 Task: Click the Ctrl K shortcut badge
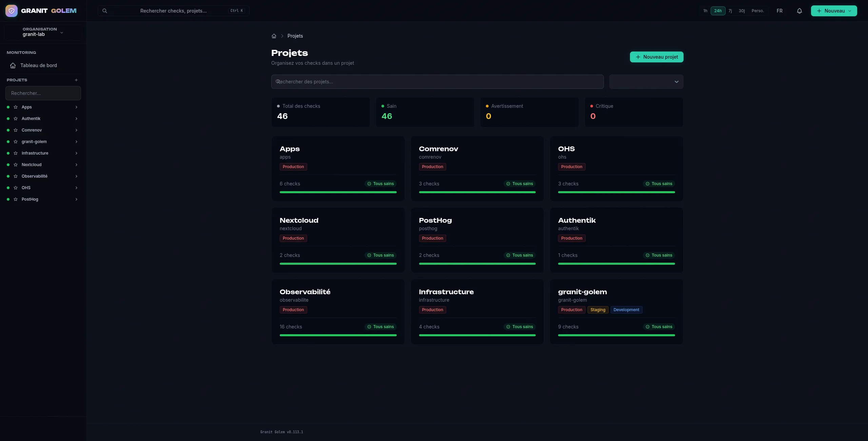237,11
